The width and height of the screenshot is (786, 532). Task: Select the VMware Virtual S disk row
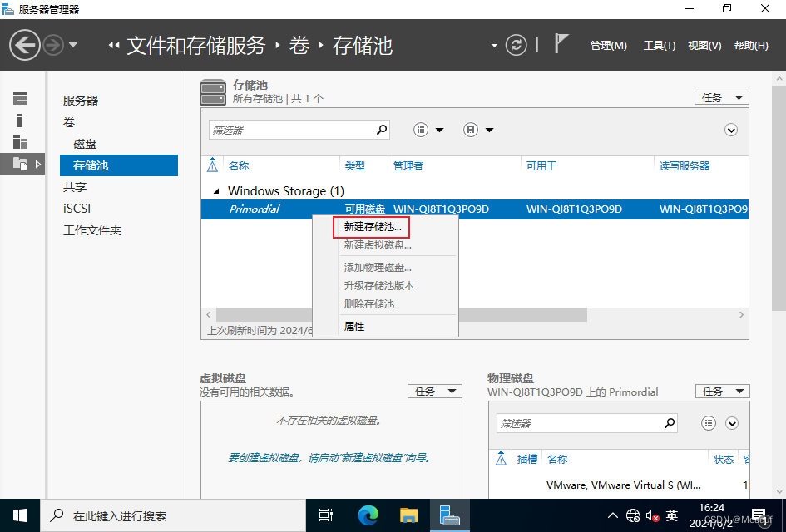click(619, 485)
